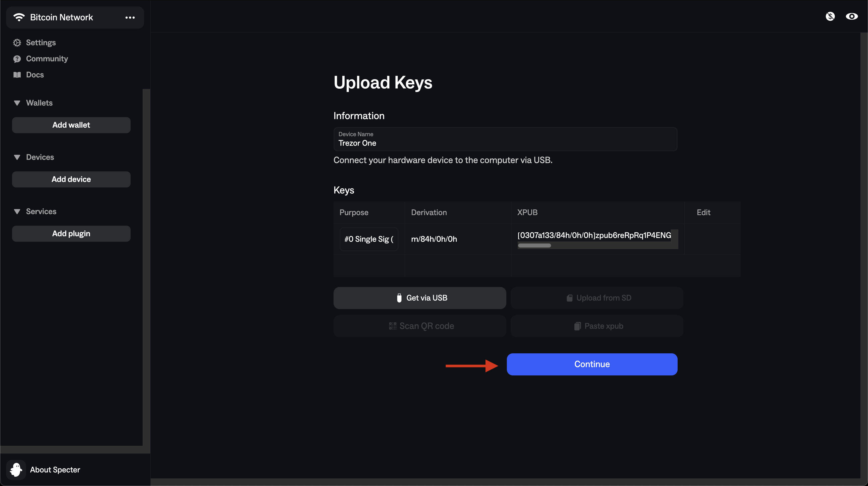This screenshot has height=486, width=868.
Task: Open About Specter
Action: coord(55,469)
